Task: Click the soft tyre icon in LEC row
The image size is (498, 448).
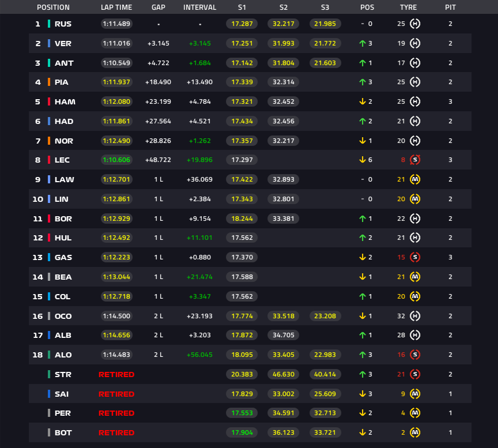Action: [415, 160]
